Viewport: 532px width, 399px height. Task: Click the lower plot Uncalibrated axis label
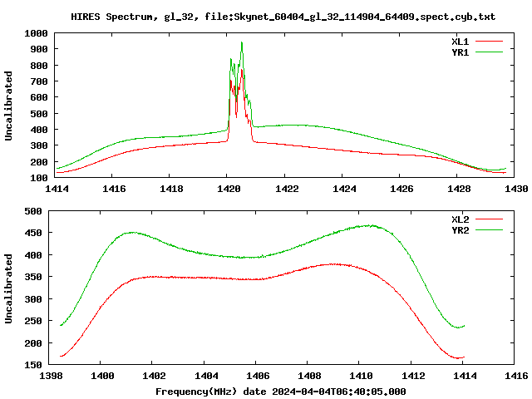(8, 288)
